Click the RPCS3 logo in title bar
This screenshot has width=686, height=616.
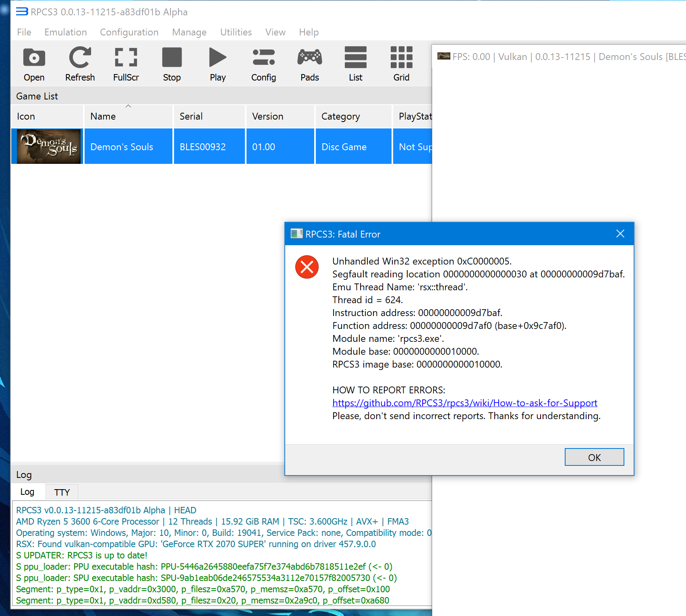(x=22, y=12)
